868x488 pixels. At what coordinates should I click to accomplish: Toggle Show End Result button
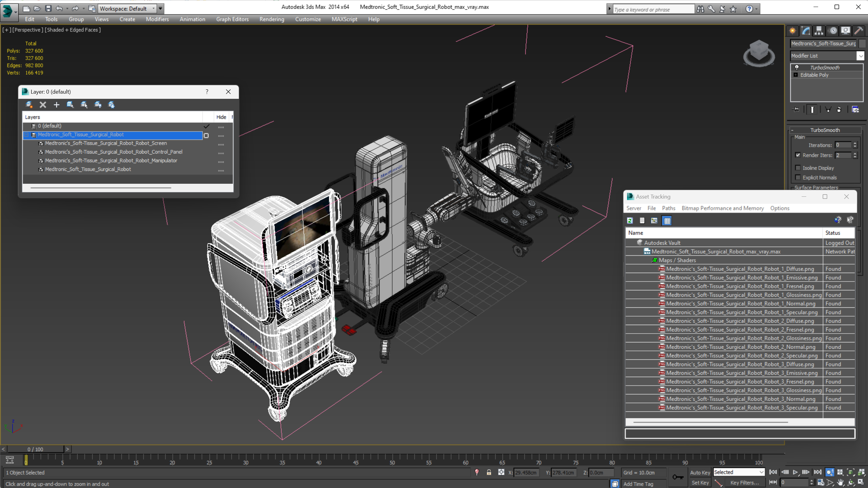(x=812, y=109)
